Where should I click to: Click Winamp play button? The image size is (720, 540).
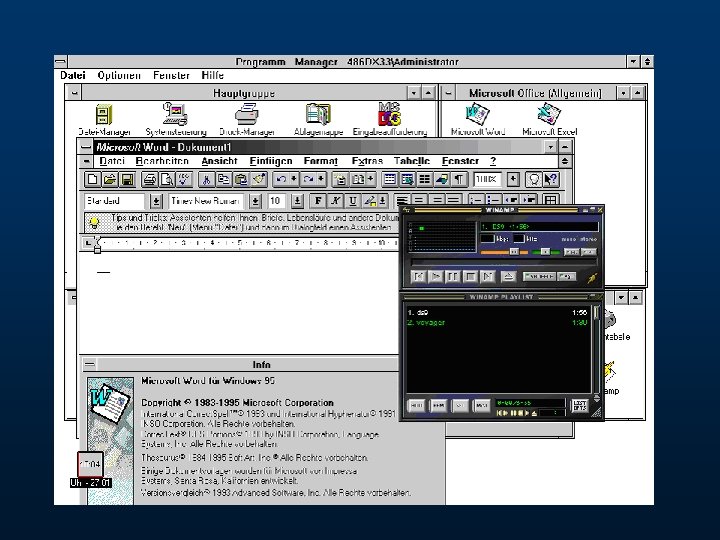435,276
